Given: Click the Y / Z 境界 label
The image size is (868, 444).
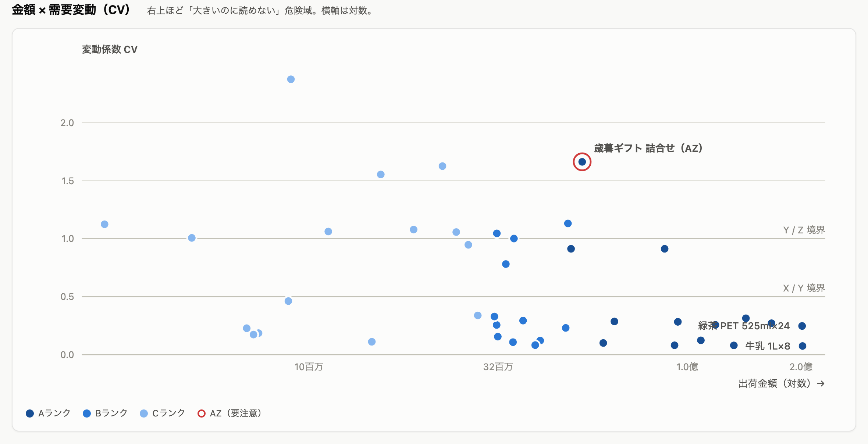Looking at the screenshot, I should 804,230.
